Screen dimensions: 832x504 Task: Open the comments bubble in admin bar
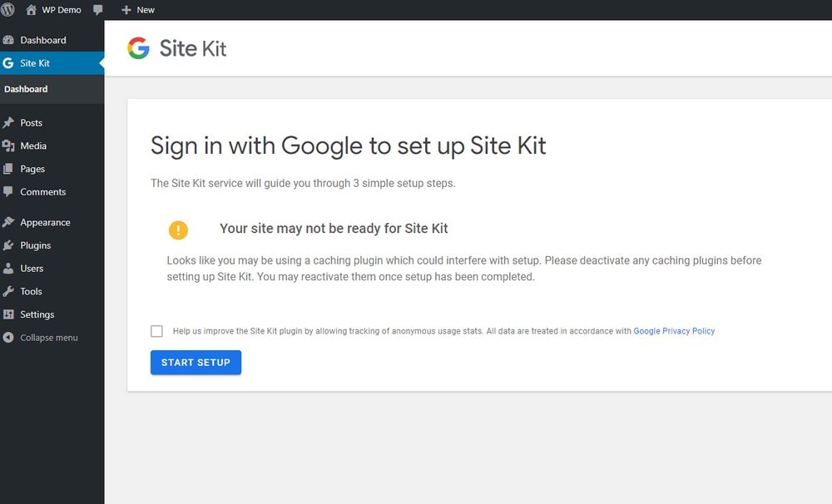point(97,9)
